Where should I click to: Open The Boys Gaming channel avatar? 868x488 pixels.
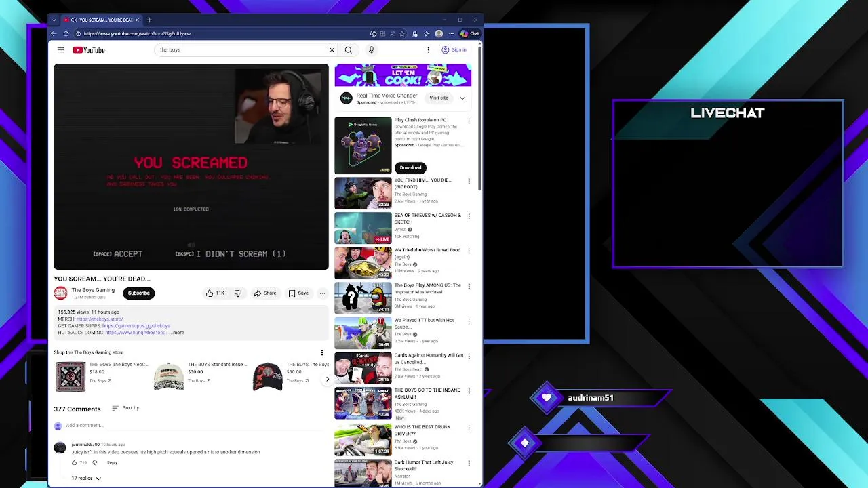click(61, 293)
